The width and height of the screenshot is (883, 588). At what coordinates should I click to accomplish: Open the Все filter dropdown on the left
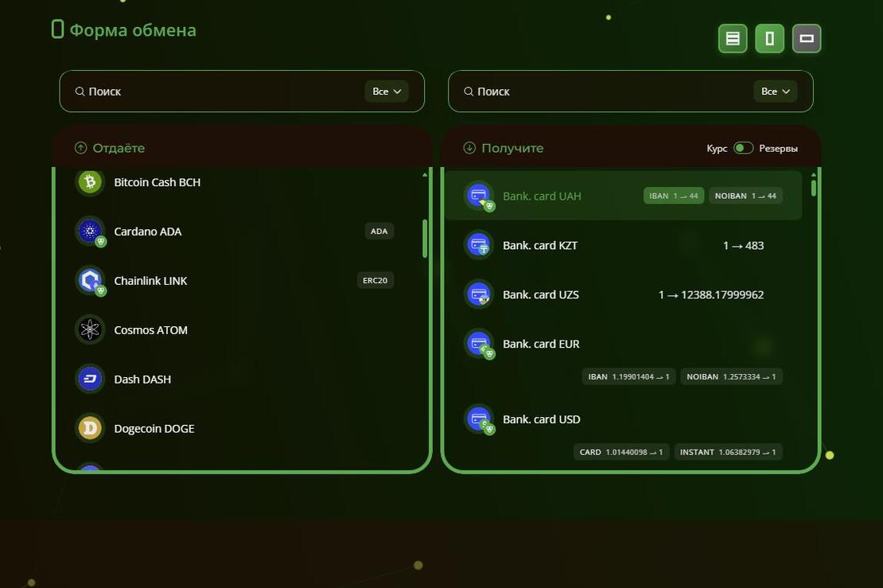(x=387, y=92)
